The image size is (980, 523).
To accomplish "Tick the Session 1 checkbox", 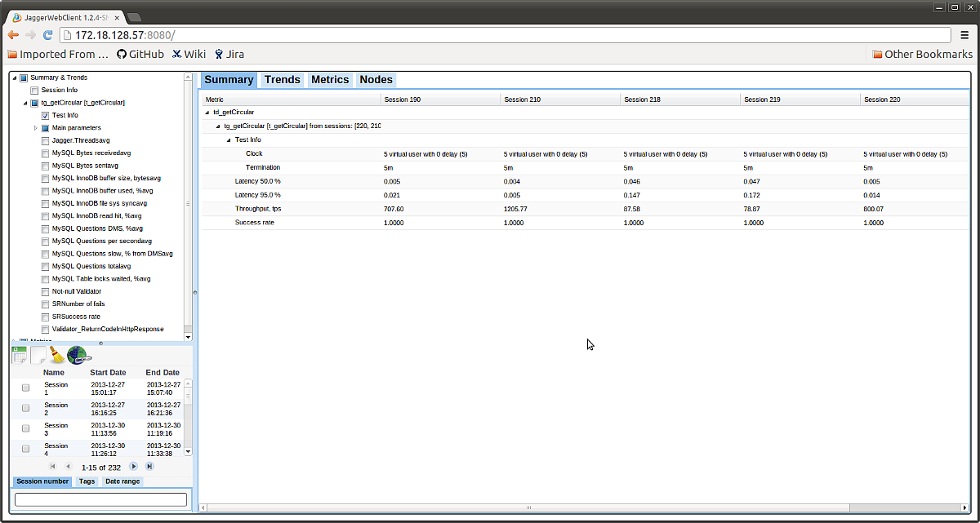I will (26, 388).
